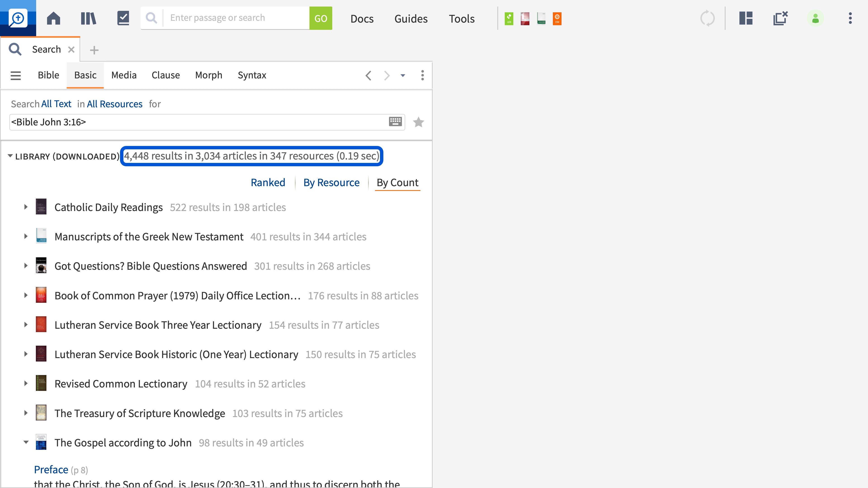Click the magnifier icon in command box
Screen dimensions: 868x488
152,18
